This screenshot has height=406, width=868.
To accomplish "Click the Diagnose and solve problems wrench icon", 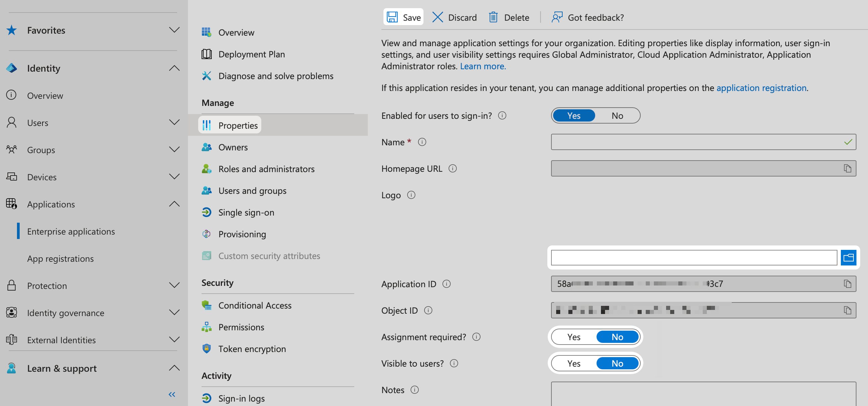I will coord(206,76).
